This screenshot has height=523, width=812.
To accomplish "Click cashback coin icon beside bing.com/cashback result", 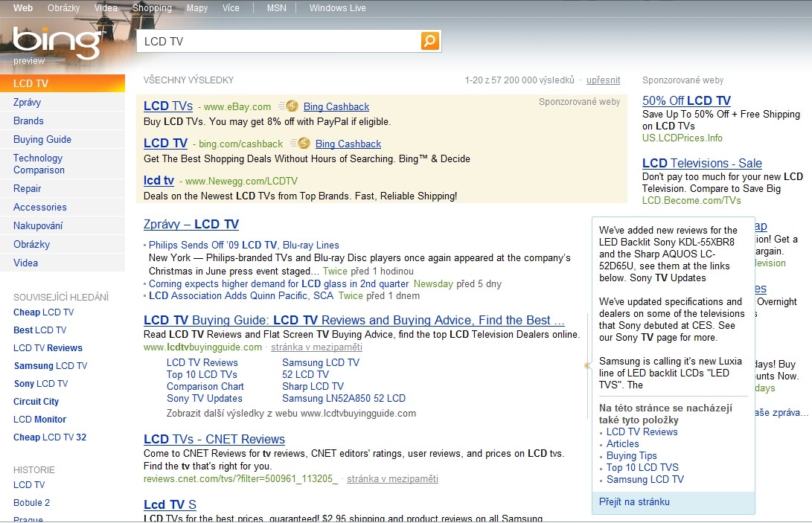I will click(304, 144).
